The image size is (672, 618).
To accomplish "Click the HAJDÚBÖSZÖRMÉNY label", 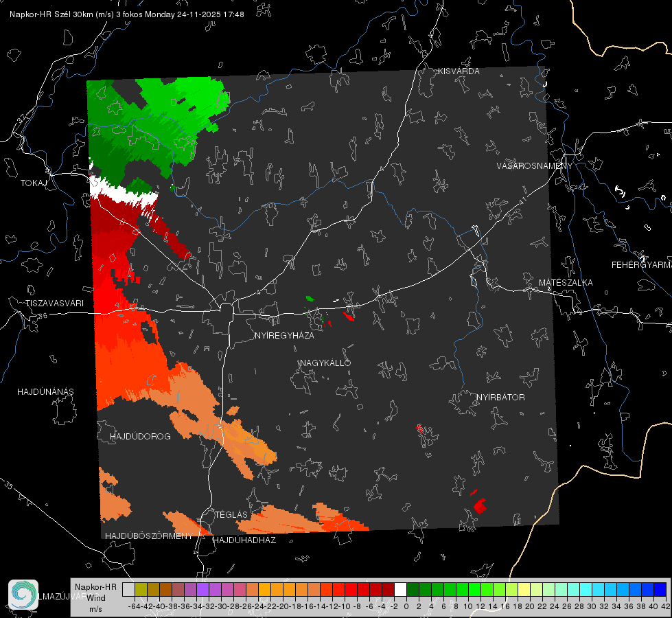I will [149, 536].
